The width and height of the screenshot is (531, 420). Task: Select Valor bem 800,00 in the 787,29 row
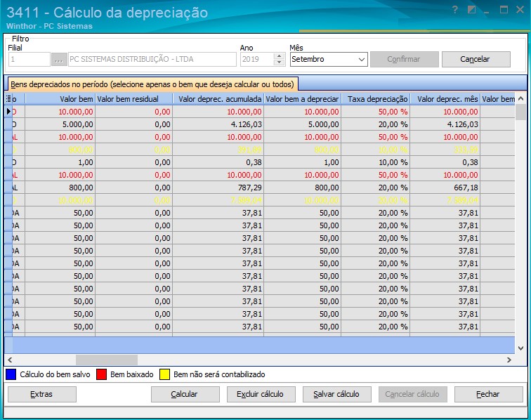pos(60,188)
